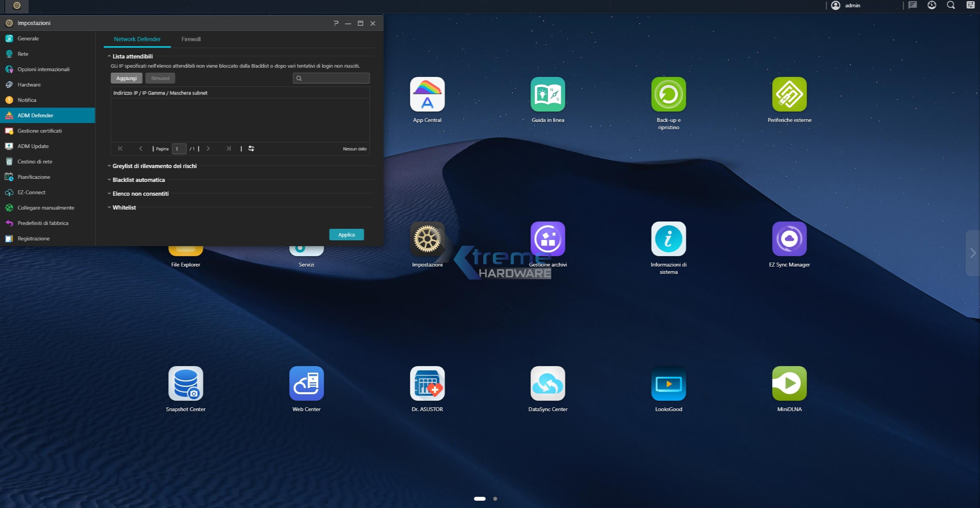Screen dimensions: 980x508
Task: Launch the LooksGood app
Action: (x=668, y=383)
